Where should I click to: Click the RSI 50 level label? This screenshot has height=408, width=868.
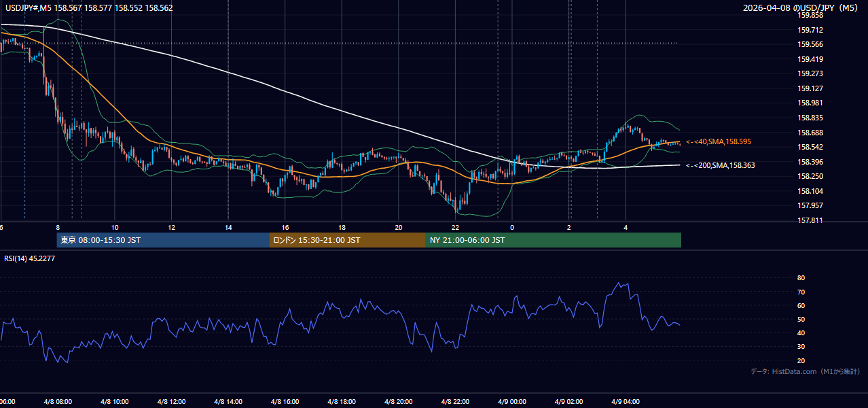point(801,319)
